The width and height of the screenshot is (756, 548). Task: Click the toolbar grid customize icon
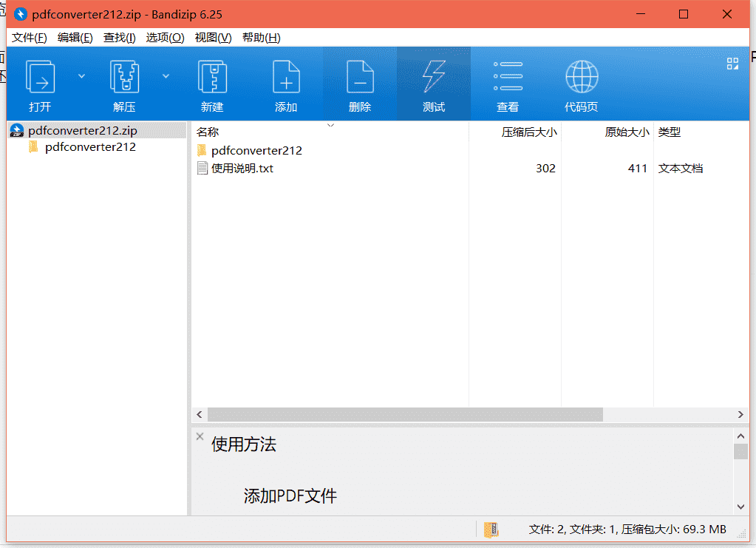pos(732,64)
